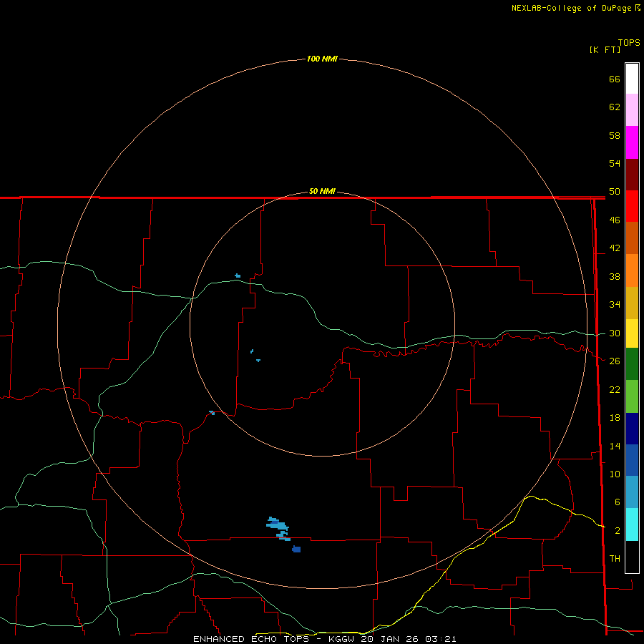The image size is (644, 644).
Task: Click the bright red legend color band
Action: (632, 206)
